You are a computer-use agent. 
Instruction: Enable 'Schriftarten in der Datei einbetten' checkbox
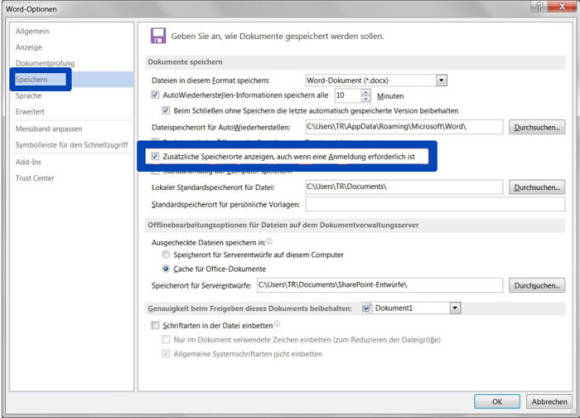(x=155, y=325)
